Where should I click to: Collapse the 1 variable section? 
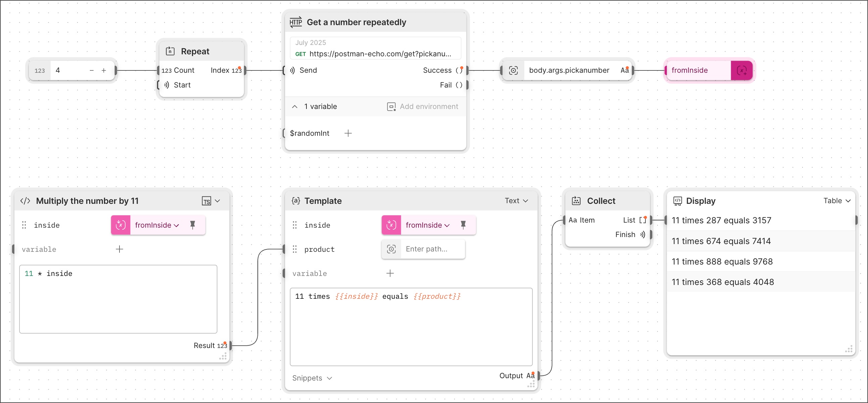[x=294, y=106]
